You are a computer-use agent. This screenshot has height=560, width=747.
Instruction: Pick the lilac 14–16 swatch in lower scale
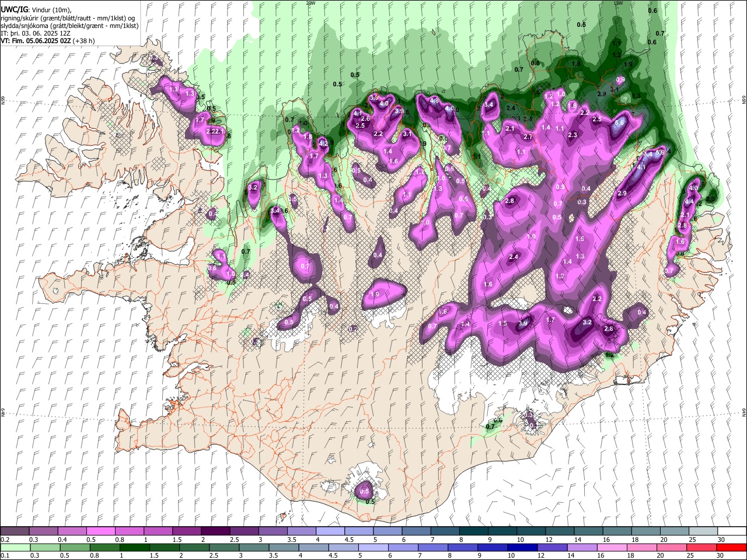tap(582, 547)
